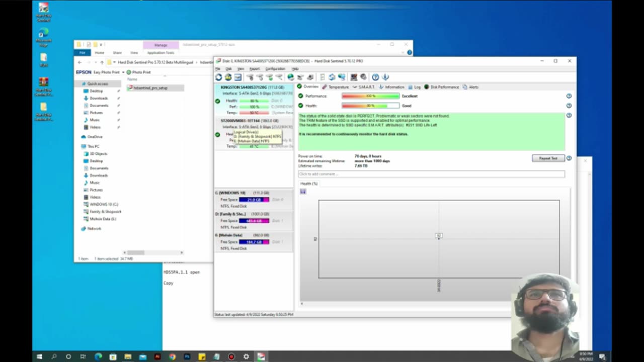Click the help question-mark icon in the toolbar

tap(375, 77)
